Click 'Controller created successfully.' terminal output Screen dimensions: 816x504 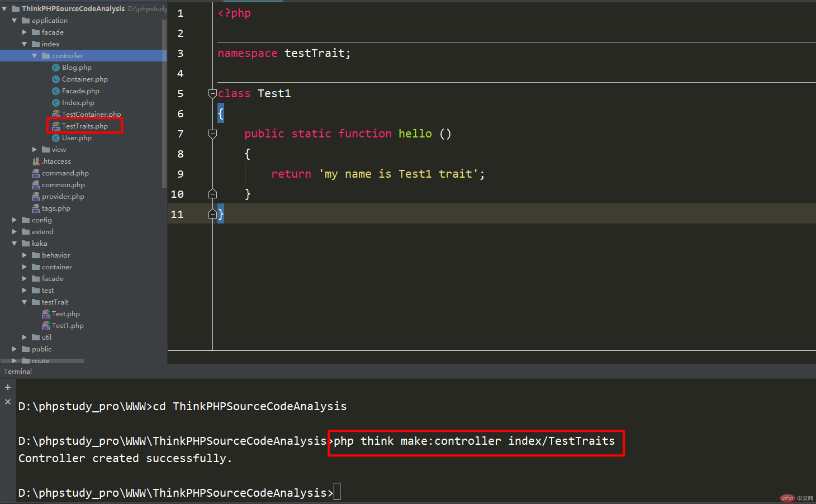125,459
